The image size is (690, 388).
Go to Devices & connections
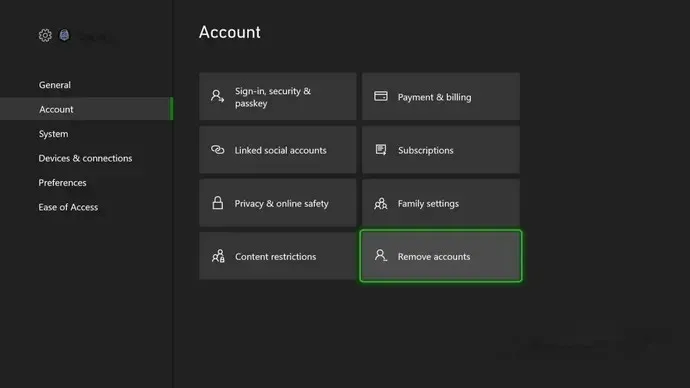tap(85, 158)
